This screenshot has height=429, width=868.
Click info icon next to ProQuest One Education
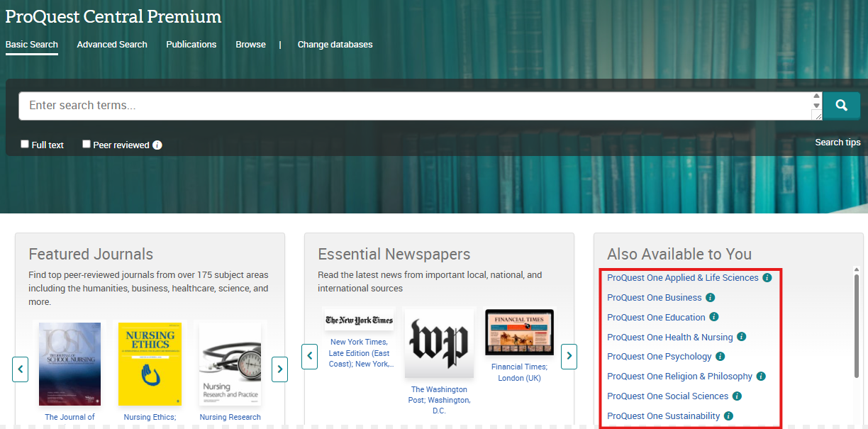click(x=714, y=317)
